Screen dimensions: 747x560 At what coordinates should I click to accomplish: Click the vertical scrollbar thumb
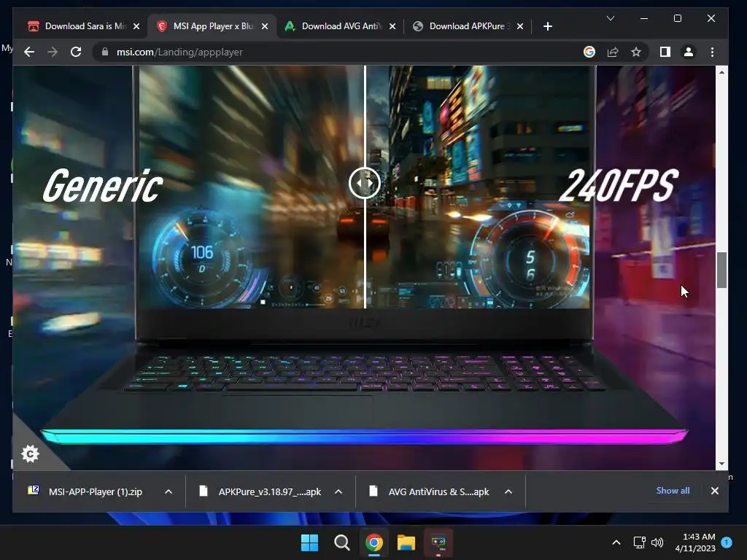721,270
